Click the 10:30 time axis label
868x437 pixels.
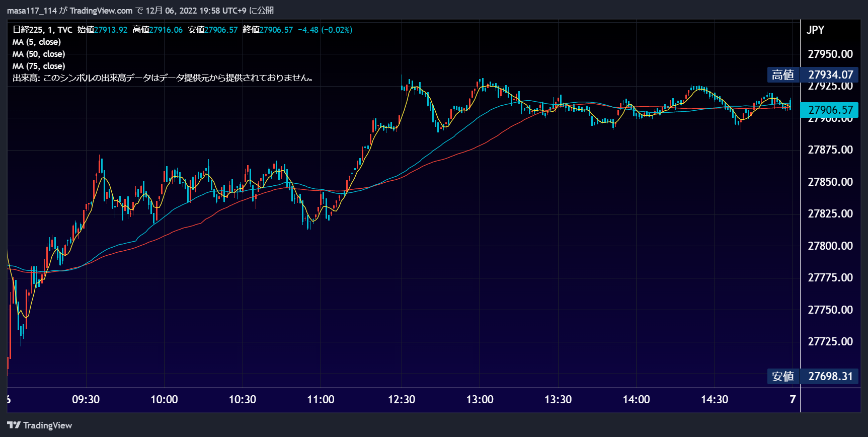[x=243, y=400]
